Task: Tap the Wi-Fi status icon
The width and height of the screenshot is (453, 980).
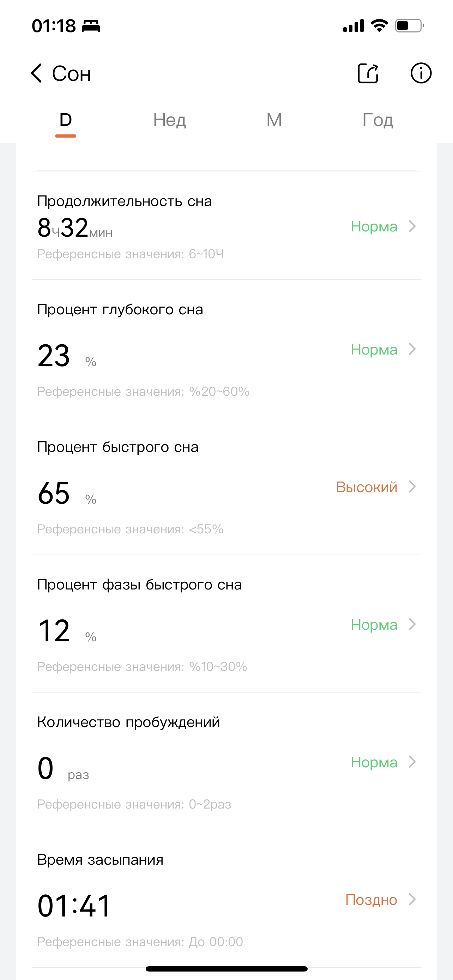Action: click(379, 26)
